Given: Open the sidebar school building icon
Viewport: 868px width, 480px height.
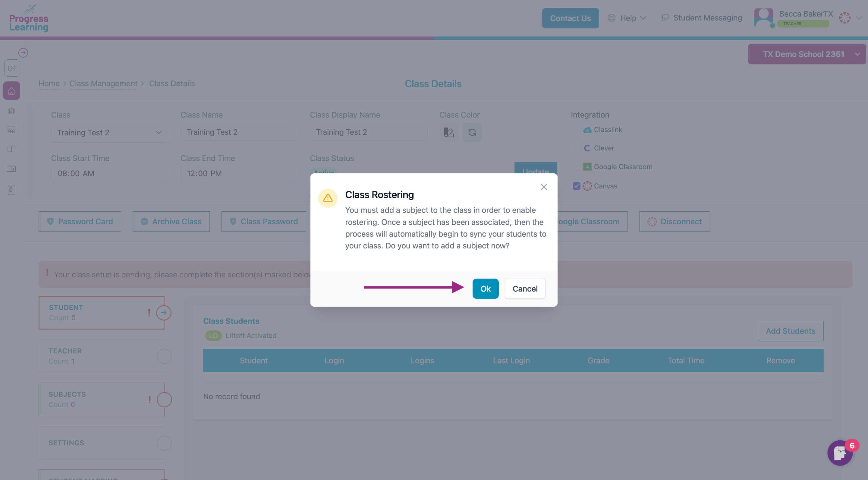Looking at the screenshot, I should tap(11, 111).
